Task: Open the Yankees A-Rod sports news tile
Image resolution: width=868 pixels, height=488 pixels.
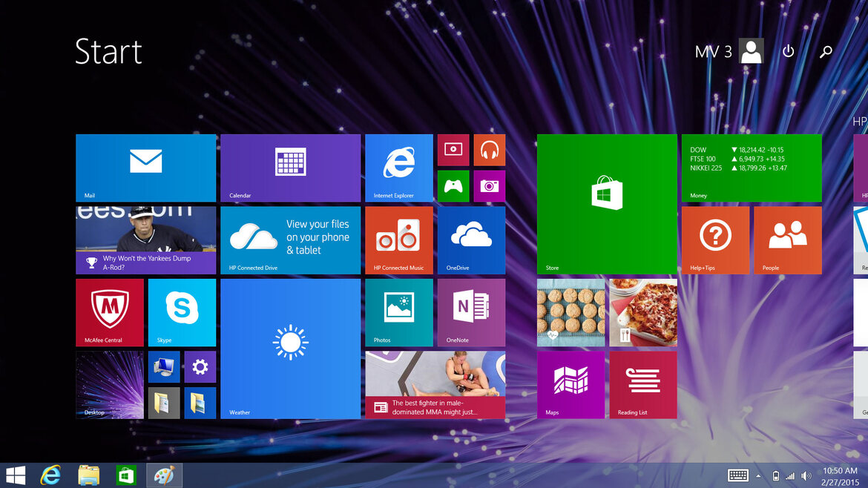Action: coord(145,240)
